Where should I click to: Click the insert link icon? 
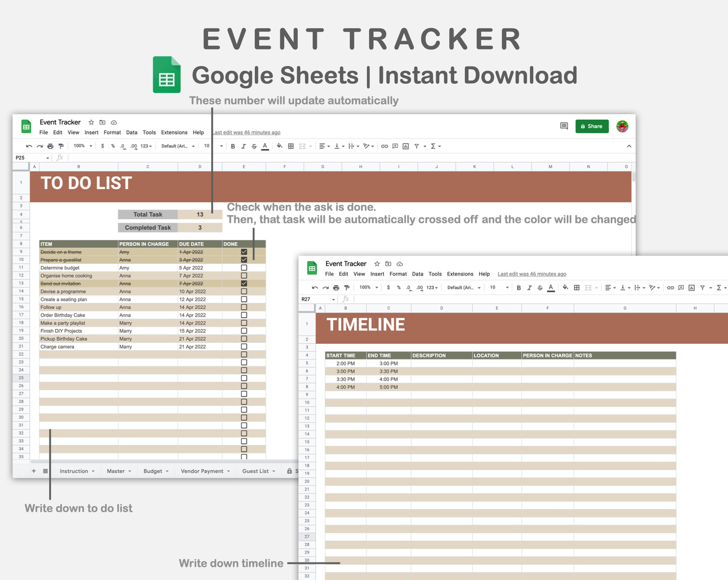tap(384, 146)
